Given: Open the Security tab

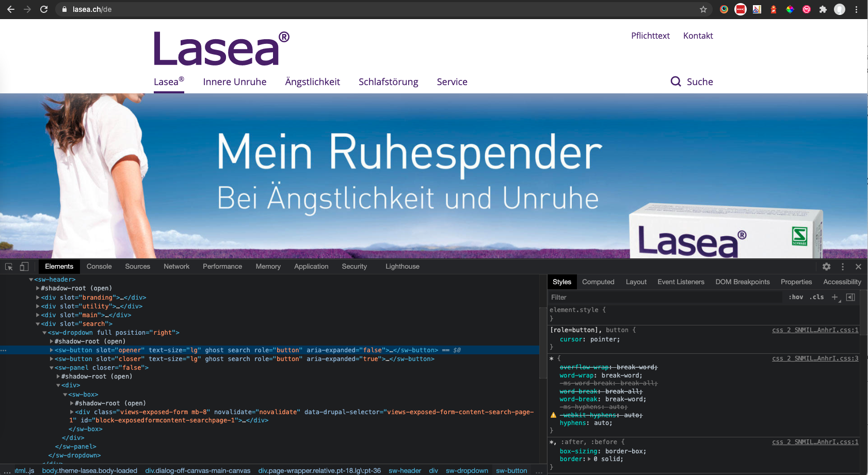Looking at the screenshot, I should [x=354, y=267].
